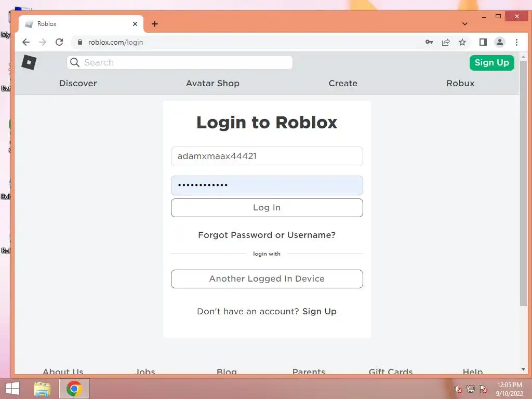Open Forgot Password or Username link

(x=267, y=235)
